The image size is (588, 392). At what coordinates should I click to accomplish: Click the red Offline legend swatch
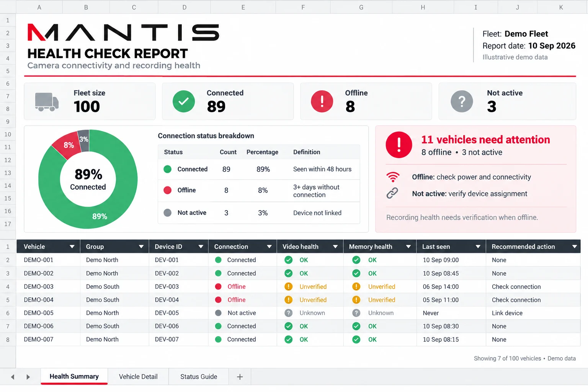click(x=167, y=190)
